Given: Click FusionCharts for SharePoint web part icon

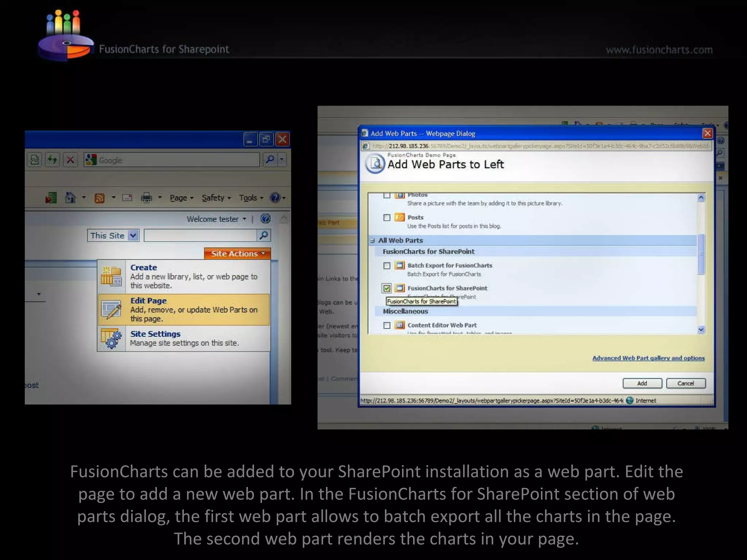Looking at the screenshot, I should (x=400, y=288).
